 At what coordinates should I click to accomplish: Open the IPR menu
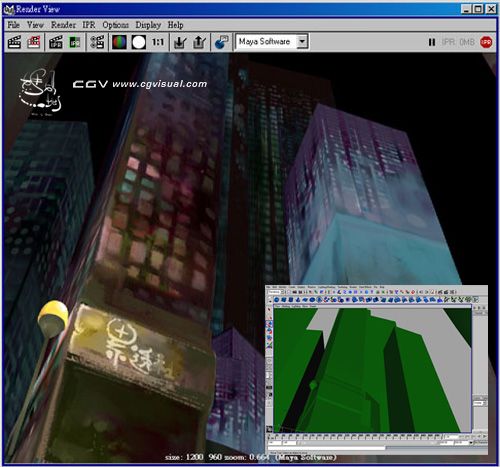(89, 25)
